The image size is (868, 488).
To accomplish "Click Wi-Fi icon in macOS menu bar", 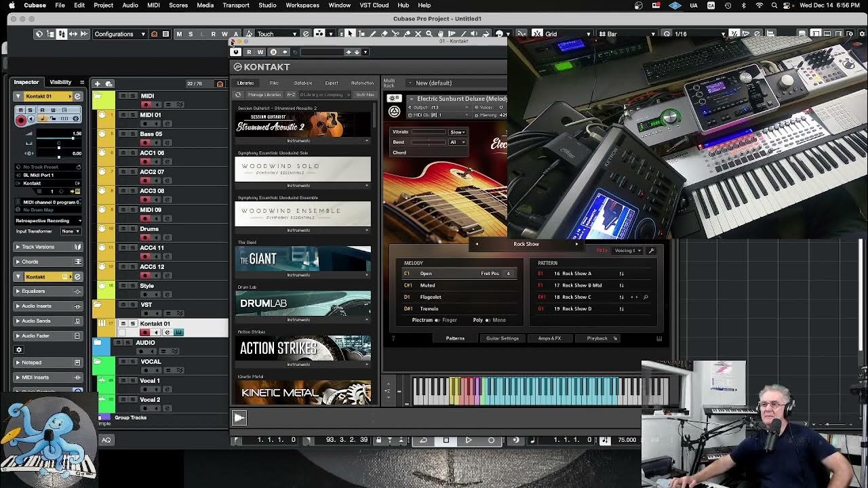I will [x=759, y=5].
